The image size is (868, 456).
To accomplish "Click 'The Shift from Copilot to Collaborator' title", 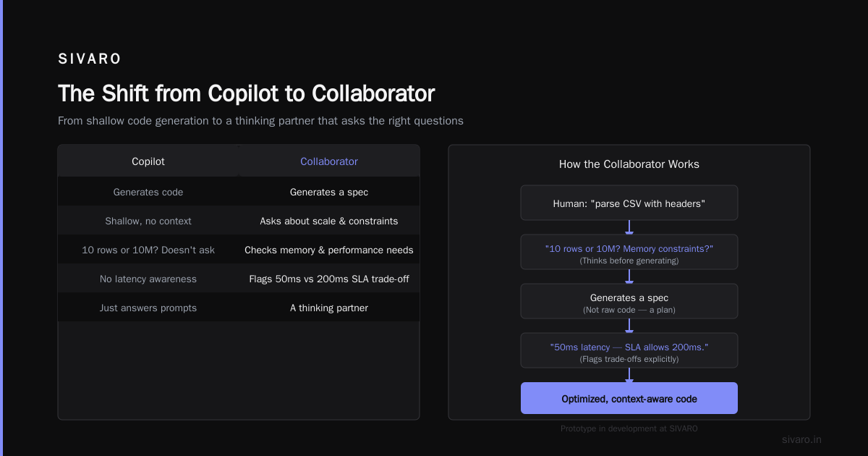I will pos(246,93).
